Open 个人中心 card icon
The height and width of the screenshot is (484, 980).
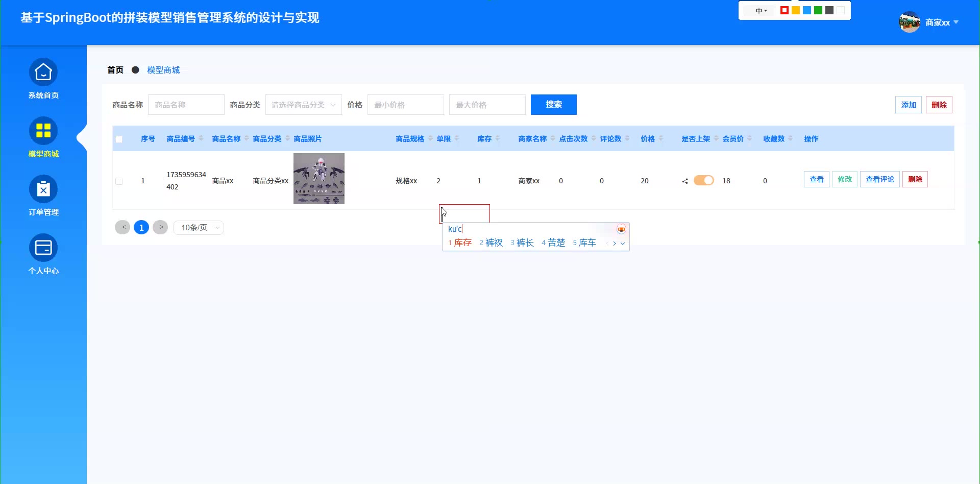(43, 248)
